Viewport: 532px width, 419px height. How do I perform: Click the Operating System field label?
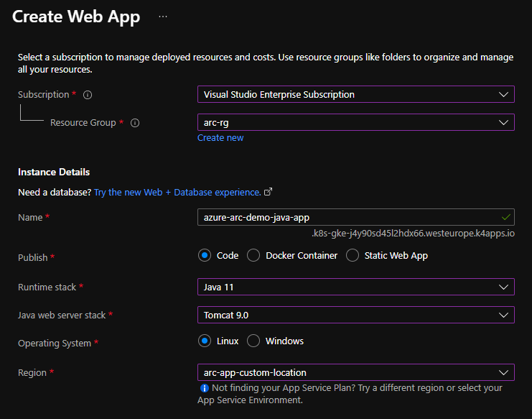point(55,344)
